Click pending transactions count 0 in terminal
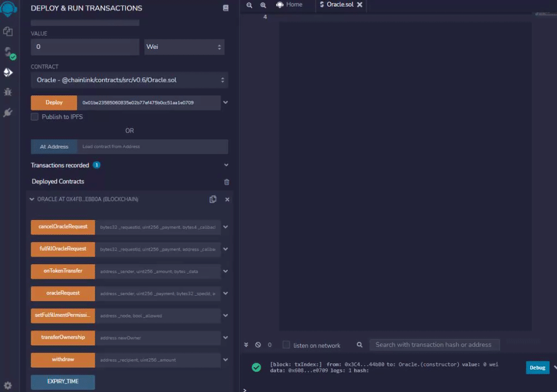Image resolution: width=557 pixels, height=392 pixels. coord(270,345)
